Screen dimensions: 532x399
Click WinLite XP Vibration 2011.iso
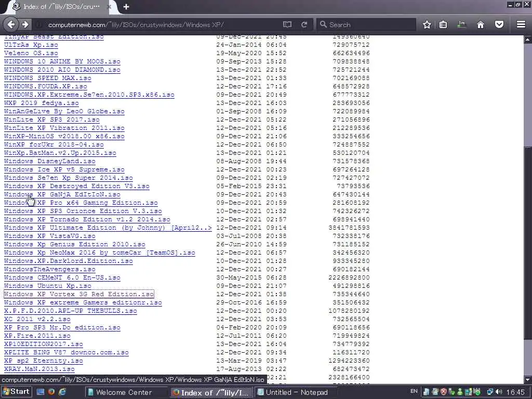(x=64, y=128)
